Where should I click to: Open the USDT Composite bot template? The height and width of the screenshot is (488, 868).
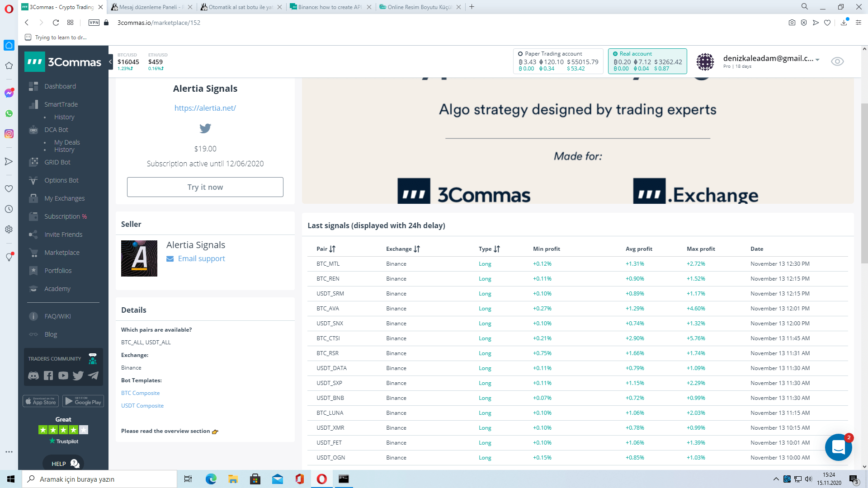pyautogui.click(x=142, y=406)
